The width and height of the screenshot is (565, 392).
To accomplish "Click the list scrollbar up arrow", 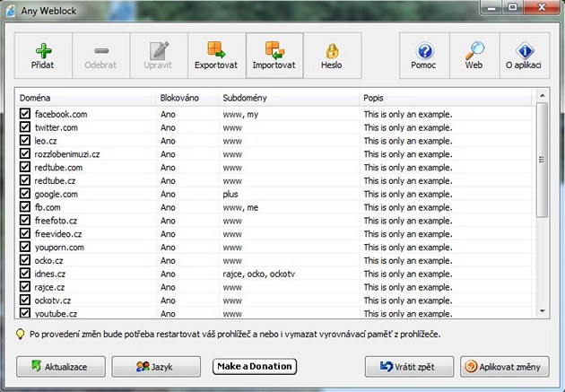I will click(543, 96).
